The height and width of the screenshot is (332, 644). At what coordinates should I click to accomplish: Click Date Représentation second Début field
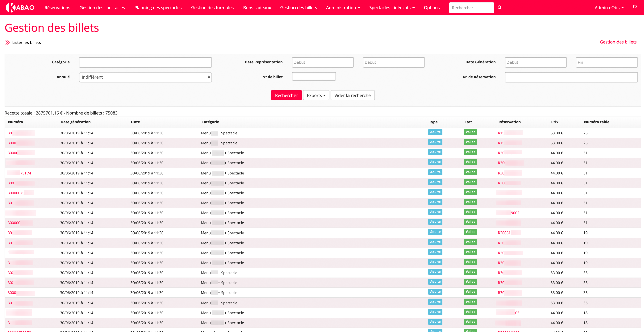coord(394,62)
